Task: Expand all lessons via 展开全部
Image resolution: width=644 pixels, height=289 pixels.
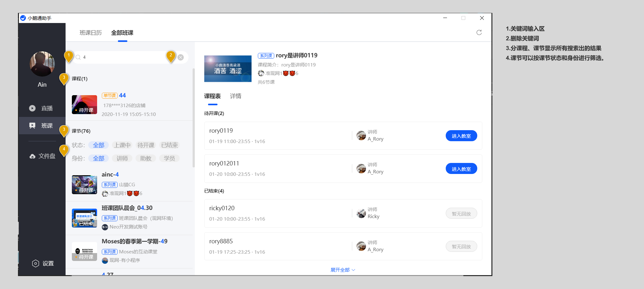Action: 342,270
